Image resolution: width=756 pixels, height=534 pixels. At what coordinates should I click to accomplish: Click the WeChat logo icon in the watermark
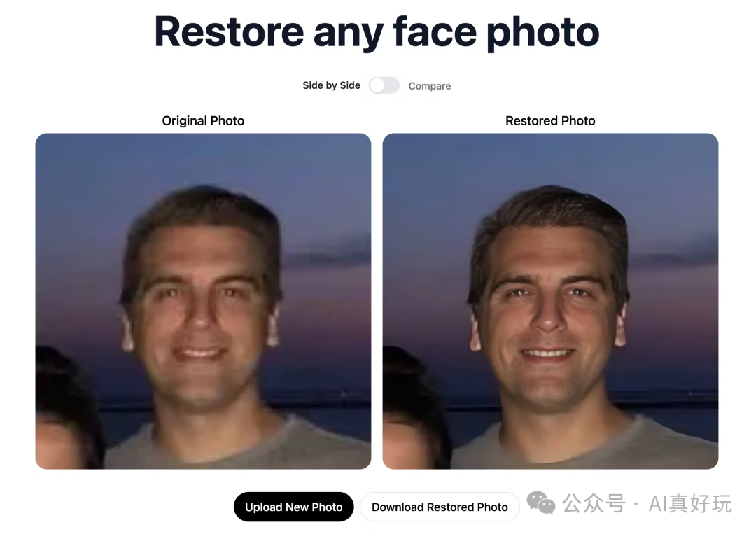(540, 503)
